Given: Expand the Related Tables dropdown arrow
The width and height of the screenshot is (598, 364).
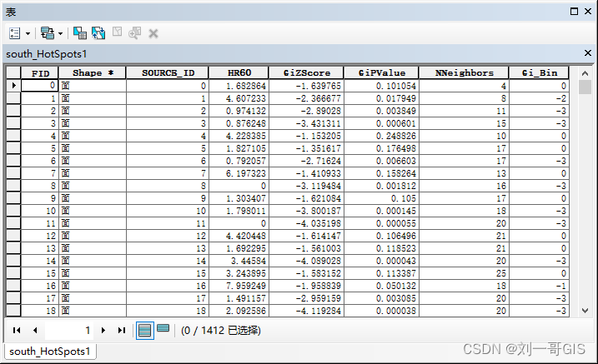Looking at the screenshot, I should click(60, 33).
